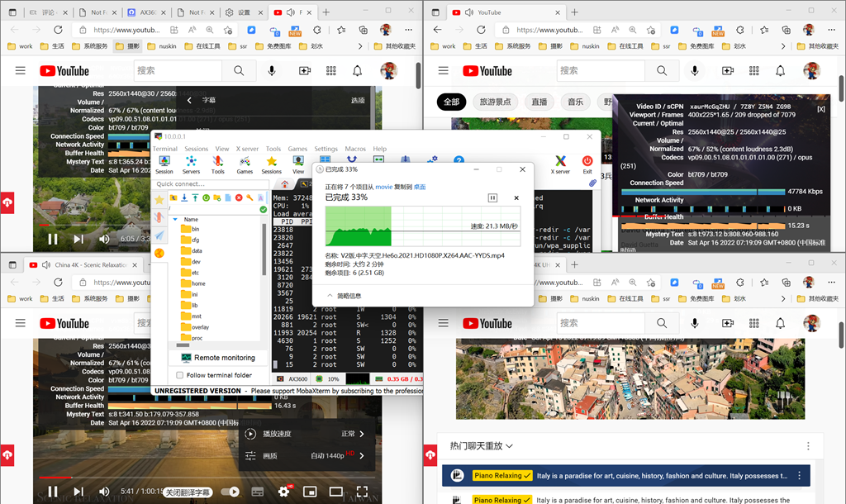Open Sessions star sidebar tab in MobaXterm

tap(159, 200)
